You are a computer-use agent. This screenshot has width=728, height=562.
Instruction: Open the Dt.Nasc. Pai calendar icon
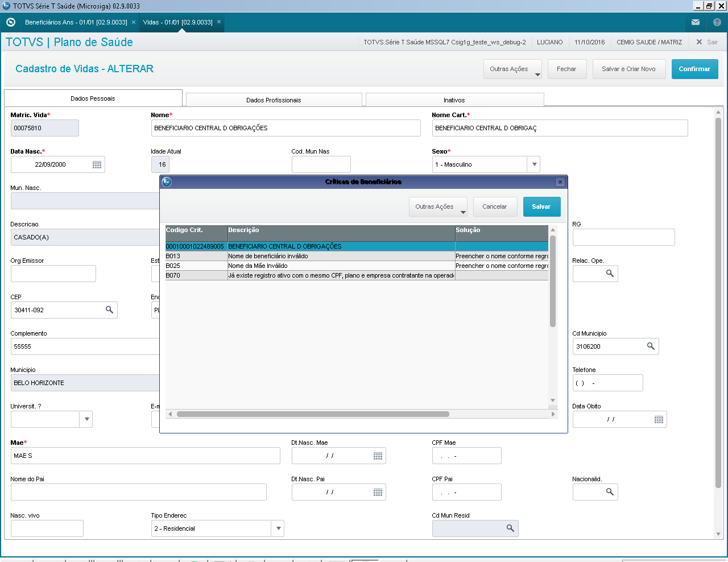(378, 492)
